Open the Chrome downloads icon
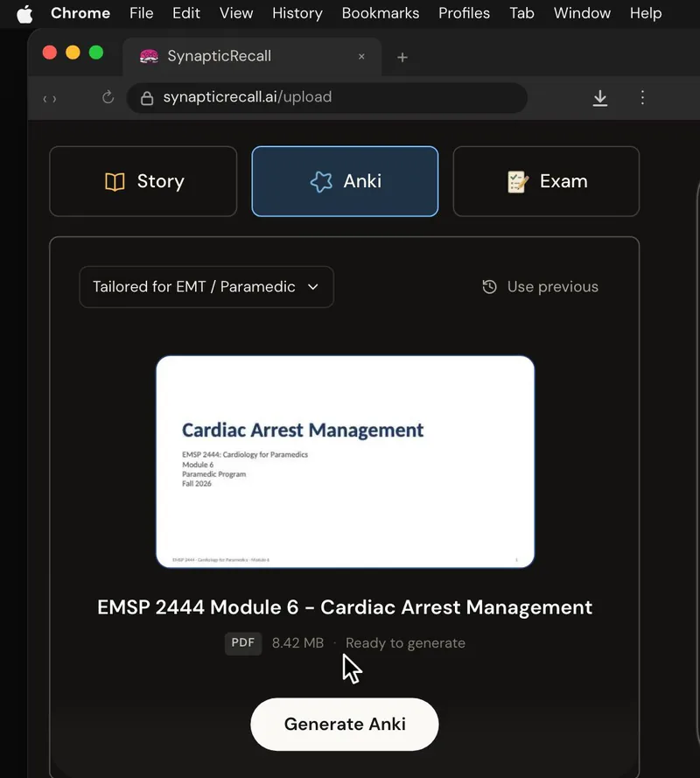700x778 pixels. (x=600, y=98)
